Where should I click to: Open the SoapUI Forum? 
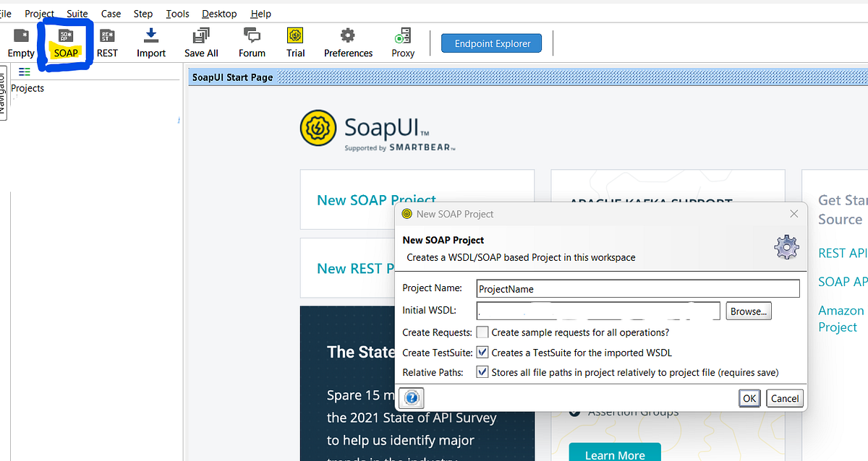(x=251, y=41)
